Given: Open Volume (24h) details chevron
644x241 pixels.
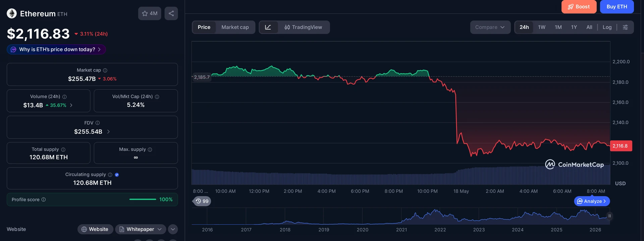Looking at the screenshot, I should tap(71, 105).
